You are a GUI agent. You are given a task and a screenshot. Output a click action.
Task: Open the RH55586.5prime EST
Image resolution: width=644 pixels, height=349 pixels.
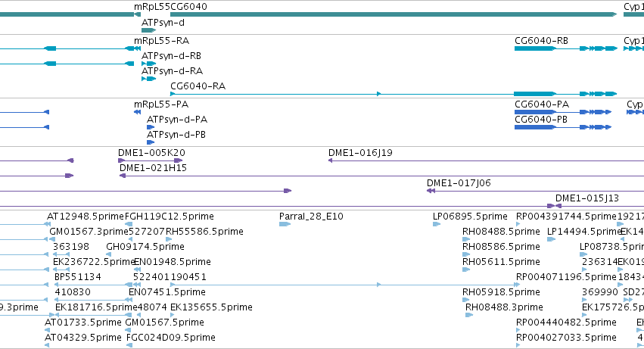tap(169, 239)
